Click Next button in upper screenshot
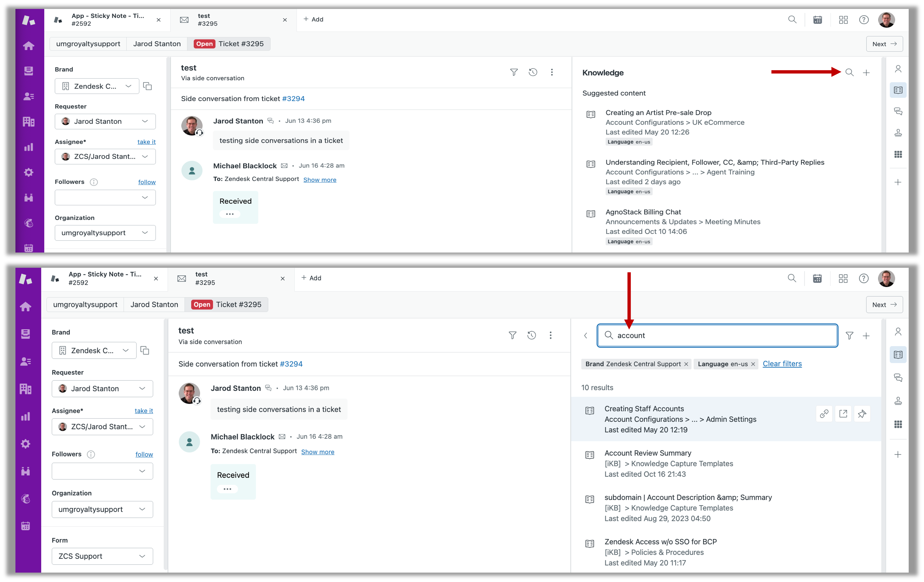Viewport: 924px width, 582px height. click(884, 44)
